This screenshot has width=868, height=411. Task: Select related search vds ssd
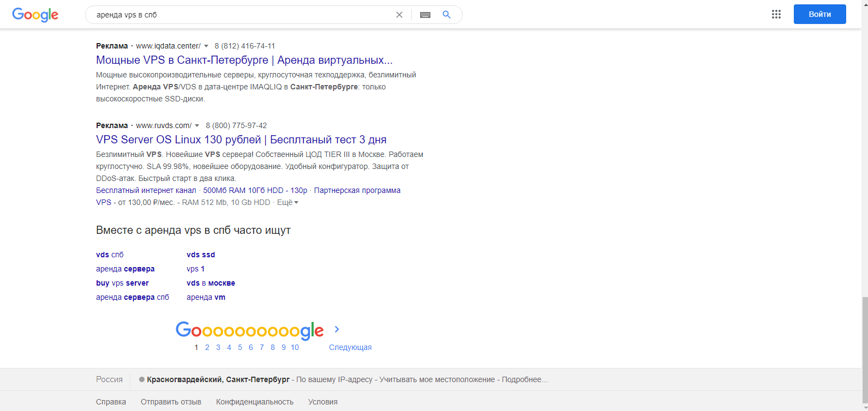(x=201, y=255)
